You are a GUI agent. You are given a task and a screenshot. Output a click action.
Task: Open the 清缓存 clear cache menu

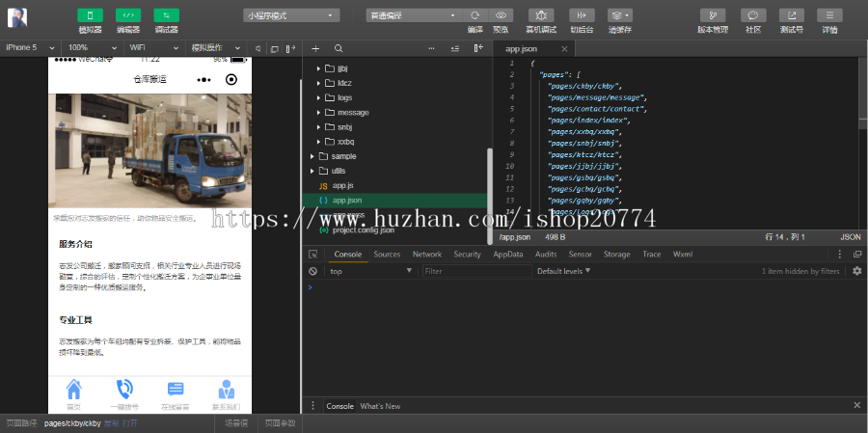(620, 15)
